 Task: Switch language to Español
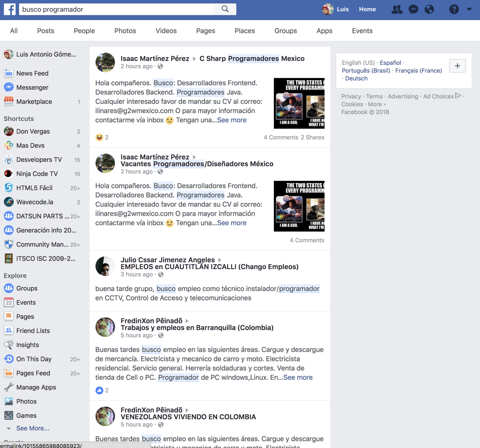pos(390,63)
